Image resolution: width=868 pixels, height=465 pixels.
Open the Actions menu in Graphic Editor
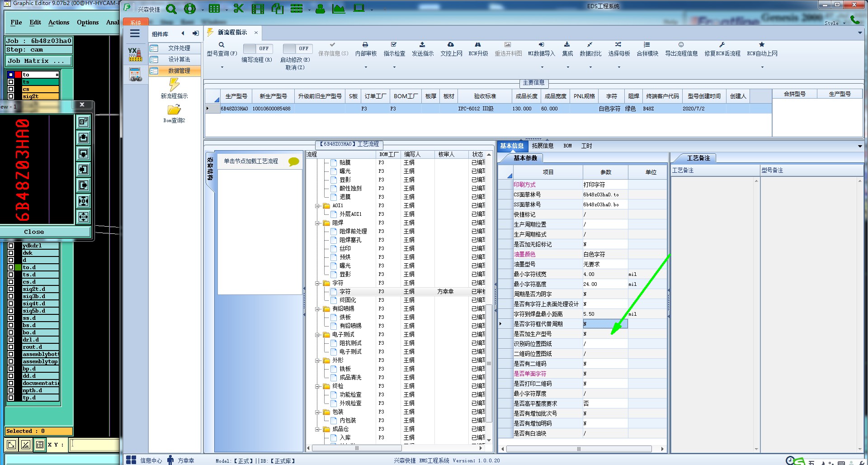coord(59,22)
